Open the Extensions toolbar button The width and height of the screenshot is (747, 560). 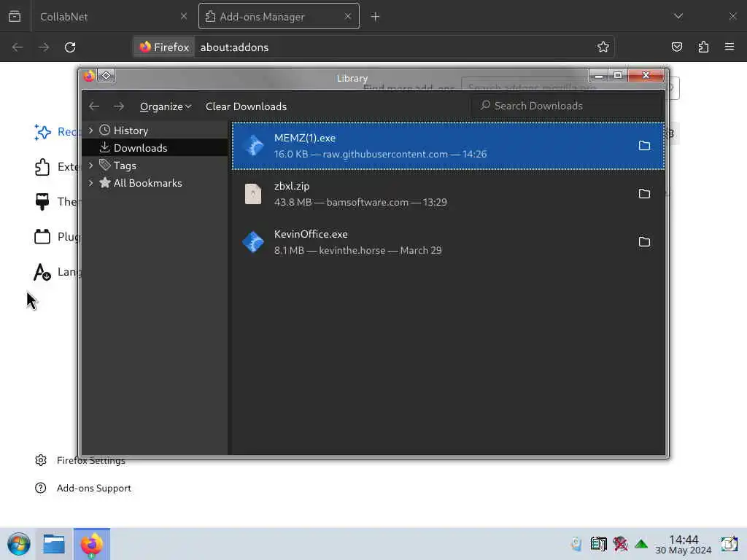pyautogui.click(x=703, y=47)
